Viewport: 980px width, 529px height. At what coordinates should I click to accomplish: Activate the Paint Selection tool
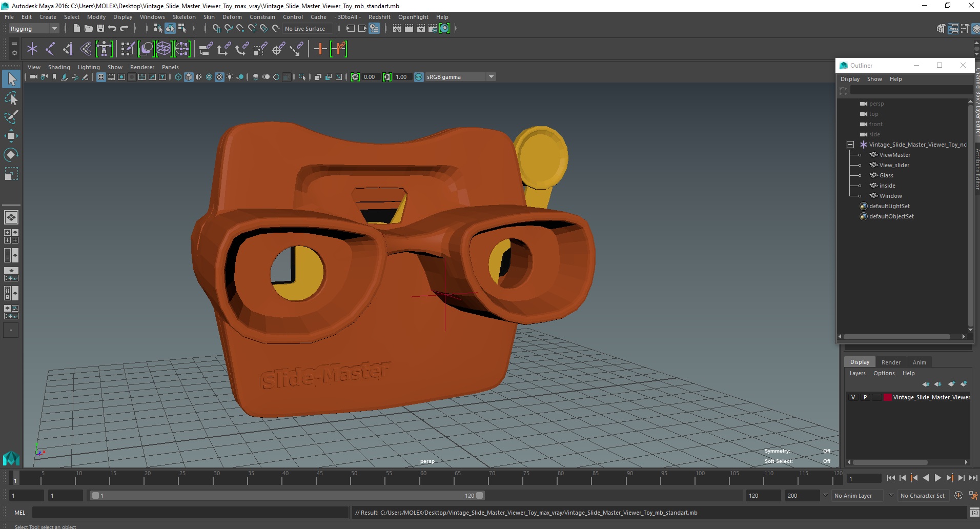[11, 117]
